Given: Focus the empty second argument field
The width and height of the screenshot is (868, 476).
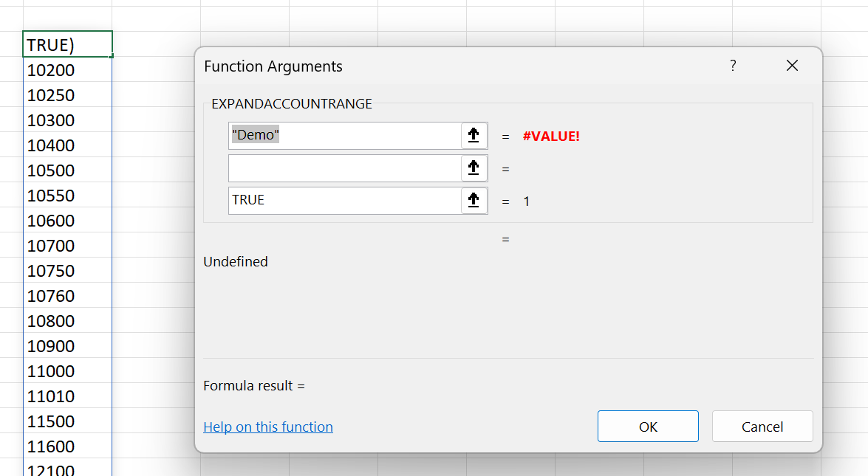Looking at the screenshot, I should pyautogui.click(x=345, y=168).
